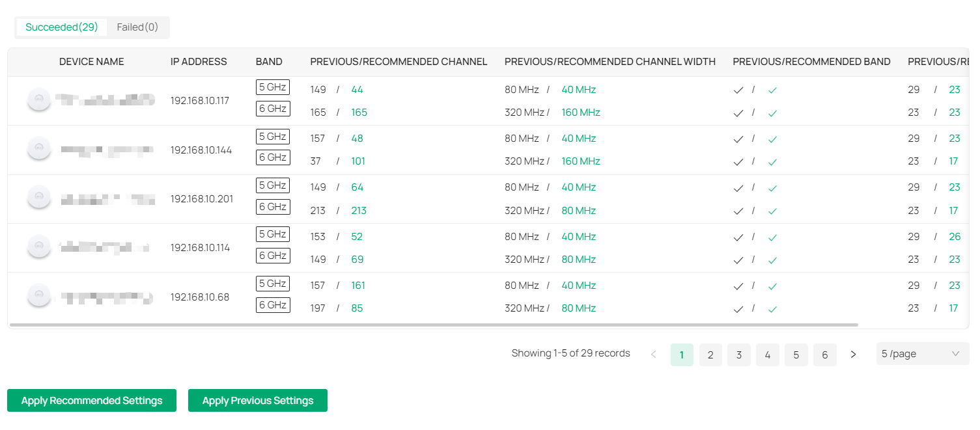Click the device icon beside 192.168.10.114

pyautogui.click(x=39, y=247)
